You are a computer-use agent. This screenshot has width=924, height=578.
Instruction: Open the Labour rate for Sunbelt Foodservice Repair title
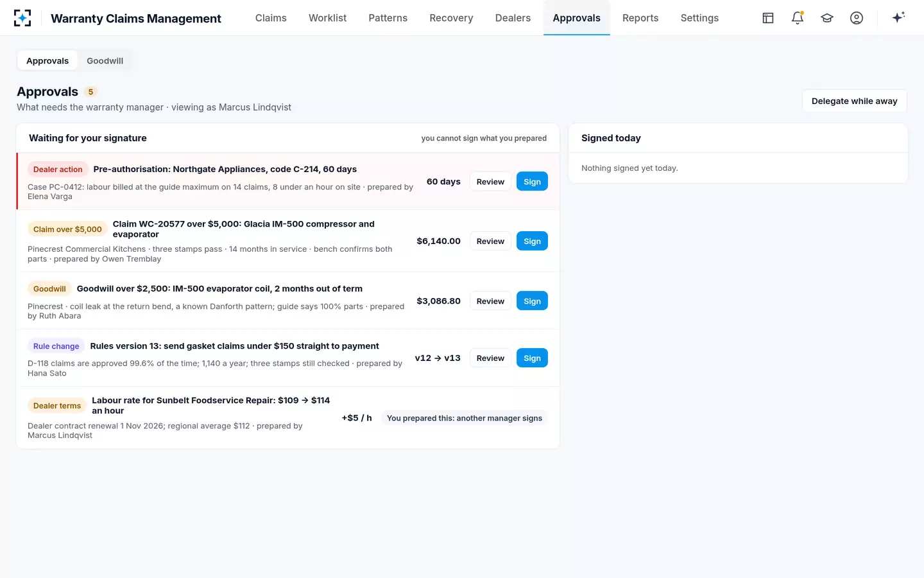(210, 405)
